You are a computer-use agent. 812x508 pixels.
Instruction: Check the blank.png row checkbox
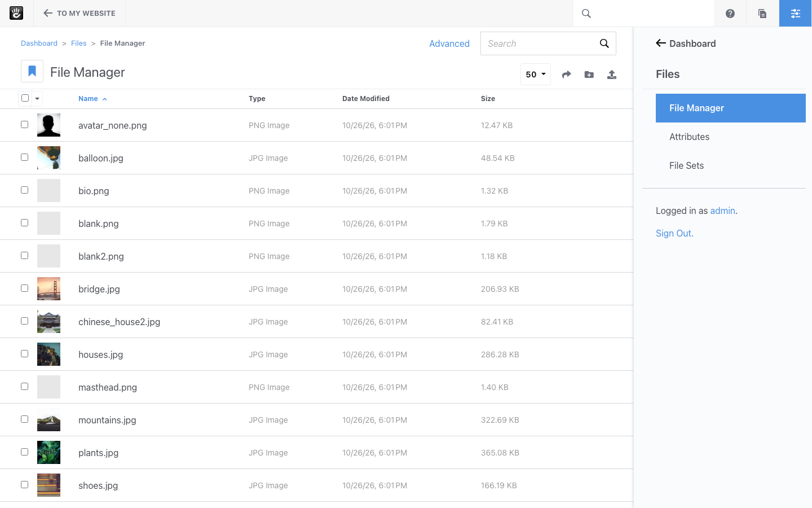tap(24, 223)
